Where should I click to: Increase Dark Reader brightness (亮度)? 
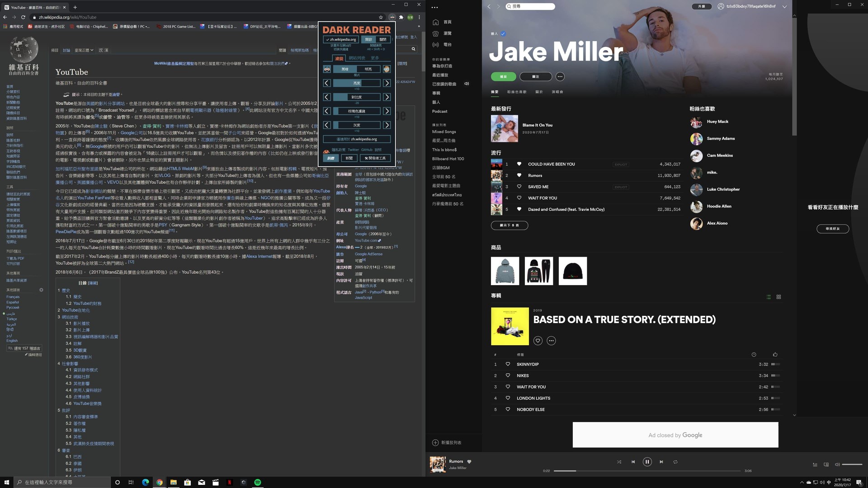[x=387, y=83]
